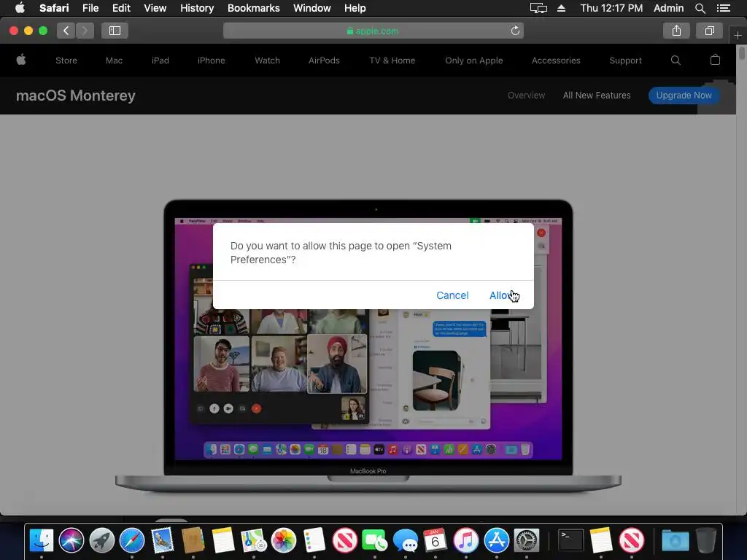
Task: Go to the iPad navigation link
Action: [x=160, y=61]
